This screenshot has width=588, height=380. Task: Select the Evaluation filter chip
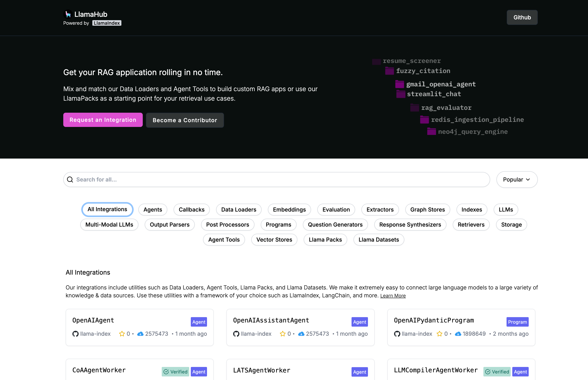(336, 210)
